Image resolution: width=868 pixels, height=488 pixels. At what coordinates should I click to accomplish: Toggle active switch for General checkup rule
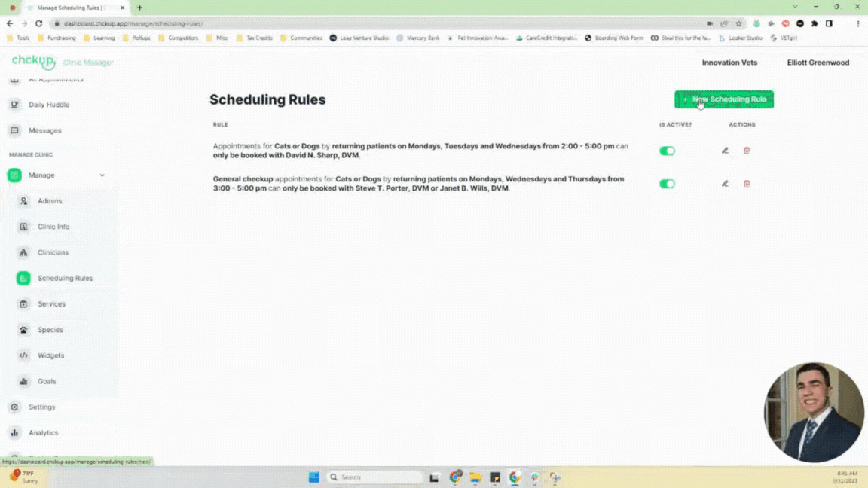[667, 184]
